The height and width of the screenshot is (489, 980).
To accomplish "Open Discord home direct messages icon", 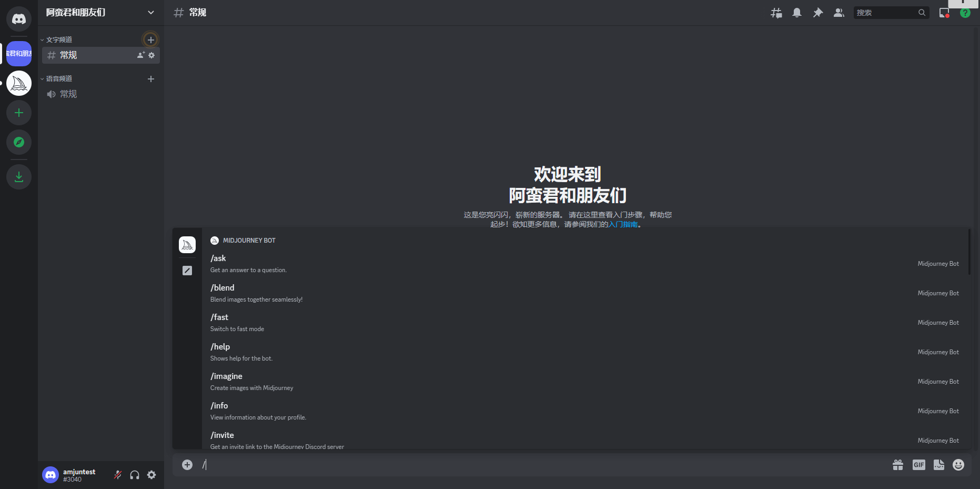I will (x=19, y=19).
